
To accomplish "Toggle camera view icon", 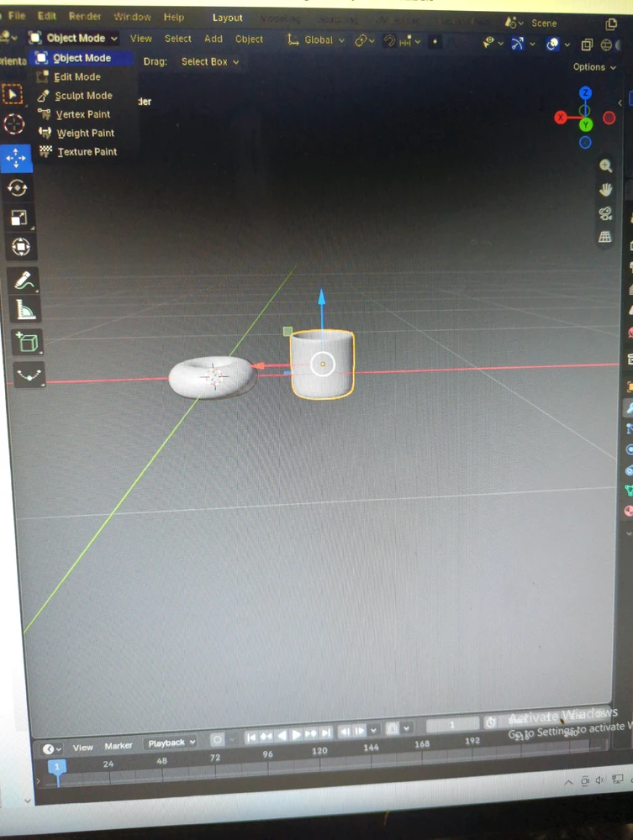I will pyautogui.click(x=605, y=213).
